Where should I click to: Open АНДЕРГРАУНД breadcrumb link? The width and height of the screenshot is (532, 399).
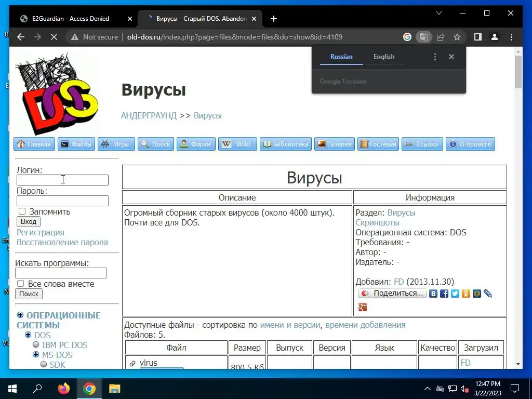point(149,115)
